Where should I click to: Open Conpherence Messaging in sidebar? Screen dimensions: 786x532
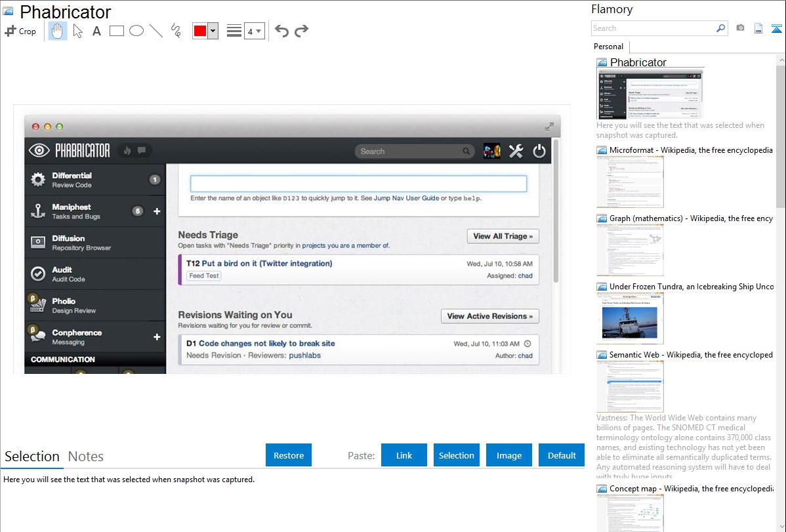(95, 337)
